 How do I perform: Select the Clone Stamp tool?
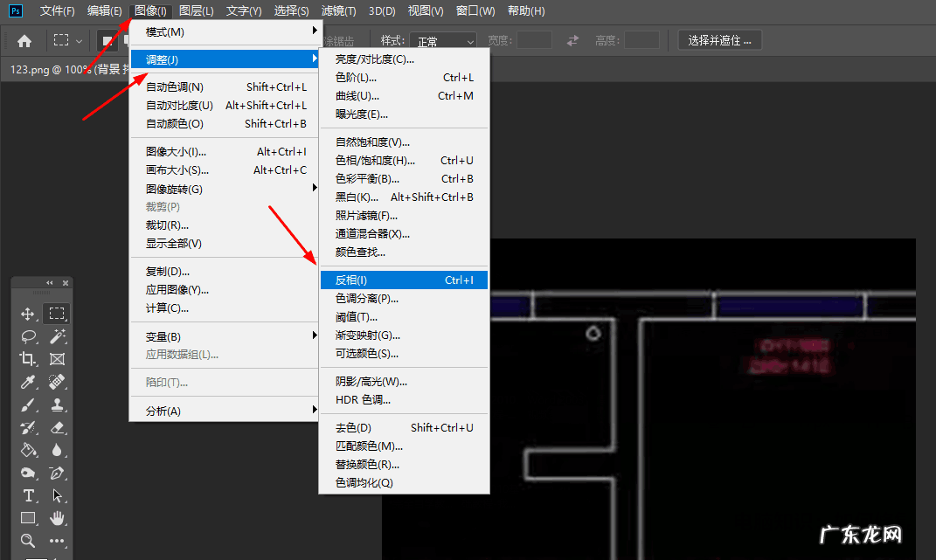pyautogui.click(x=57, y=404)
